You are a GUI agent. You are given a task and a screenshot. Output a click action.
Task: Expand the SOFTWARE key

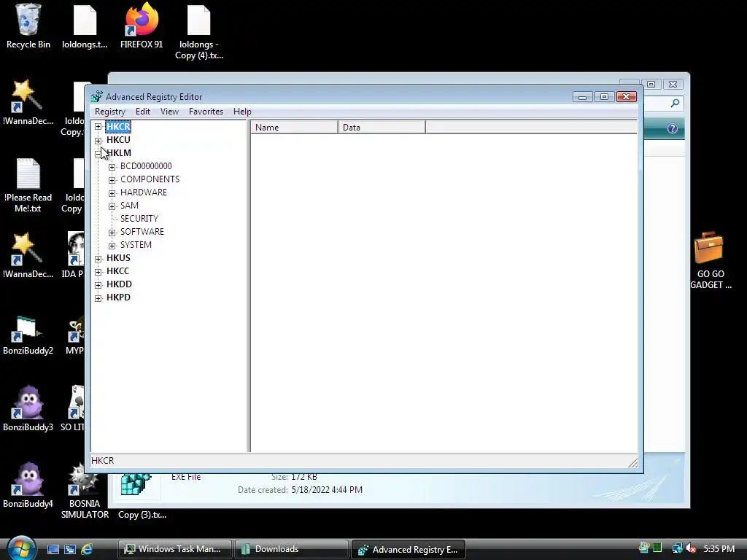(112, 233)
